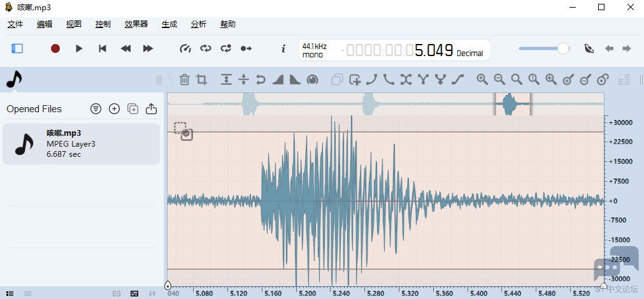Click the rising curve tool icon

tap(372, 80)
